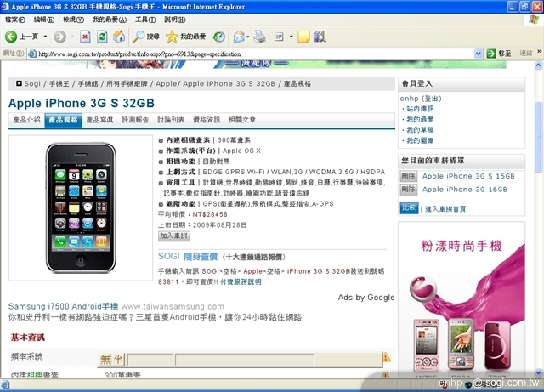Switch to the 價格資訊 tab
The width and height of the screenshot is (544, 392).
click(207, 120)
